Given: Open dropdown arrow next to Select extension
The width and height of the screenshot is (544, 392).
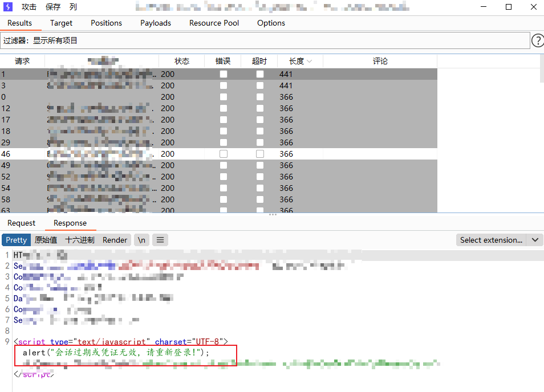Looking at the screenshot, I should pyautogui.click(x=535, y=240).
